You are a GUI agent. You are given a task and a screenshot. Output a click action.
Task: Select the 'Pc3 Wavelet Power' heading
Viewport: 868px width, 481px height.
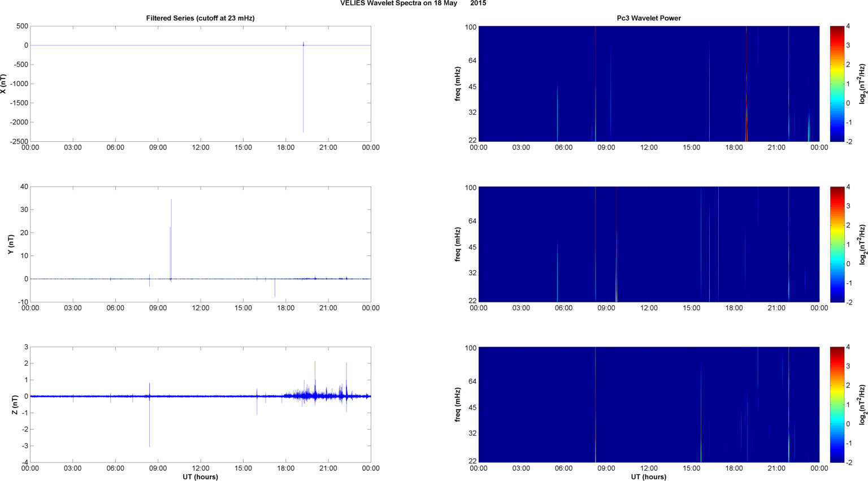click(649, 18)
